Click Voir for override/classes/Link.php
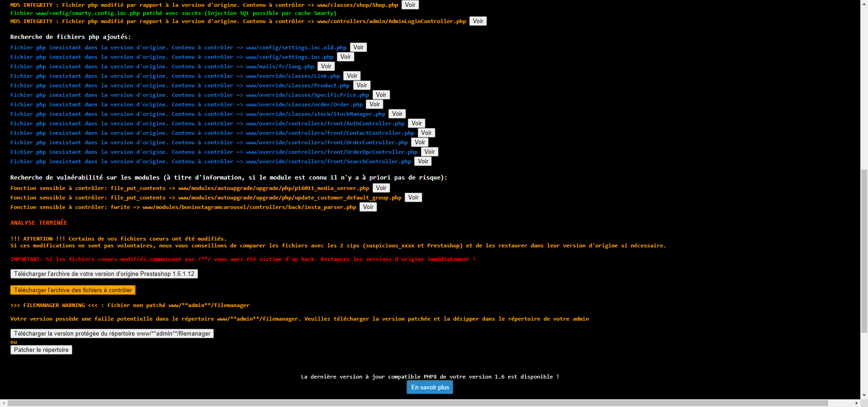Viewport: 868px width, 407px height. (x=352, y=76)
